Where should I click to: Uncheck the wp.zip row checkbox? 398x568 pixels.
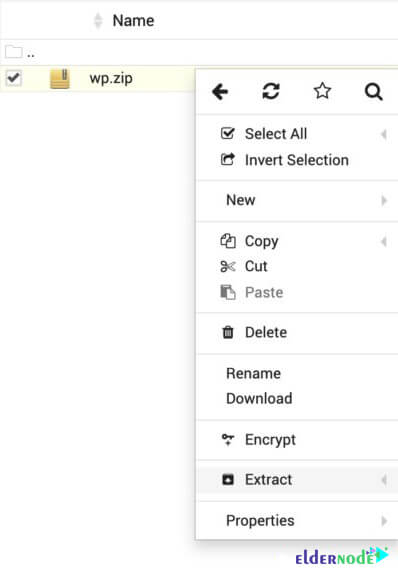point(14,78)
